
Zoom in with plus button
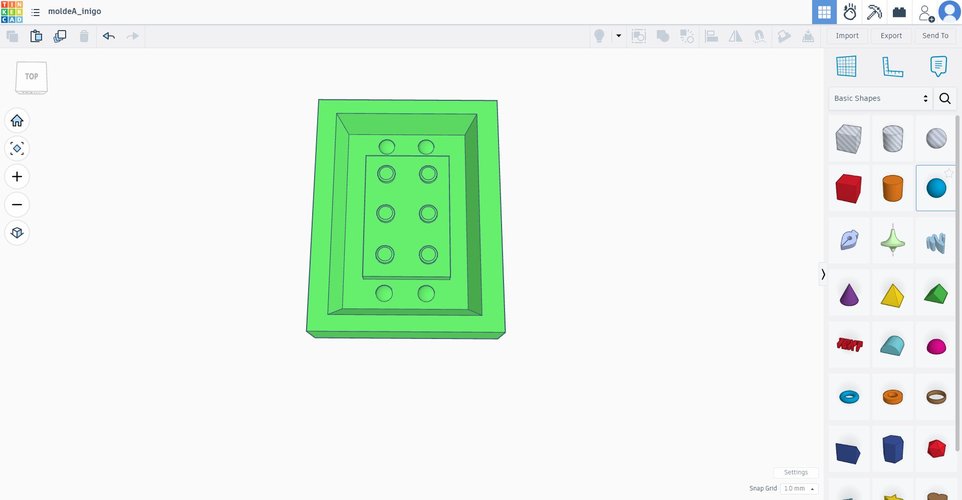click(17, 177)
